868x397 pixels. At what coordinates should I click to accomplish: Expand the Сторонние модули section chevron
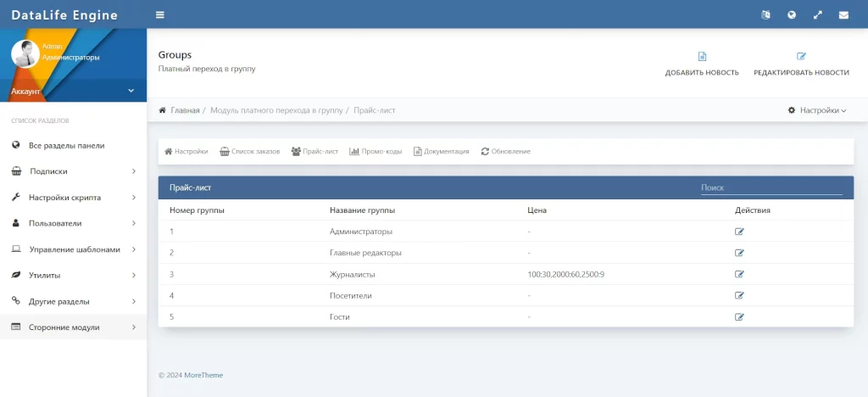click(x=134, y=327)
